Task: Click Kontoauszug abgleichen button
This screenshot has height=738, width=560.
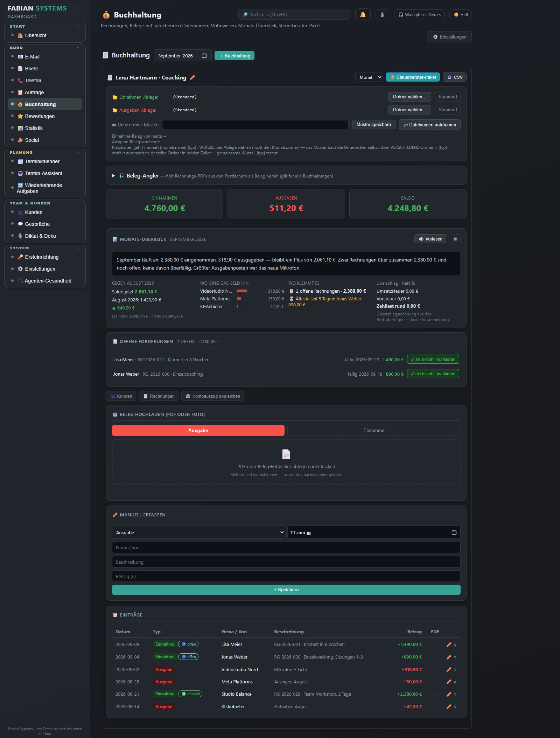Action: pyautogui.click(x=213, y=396)
